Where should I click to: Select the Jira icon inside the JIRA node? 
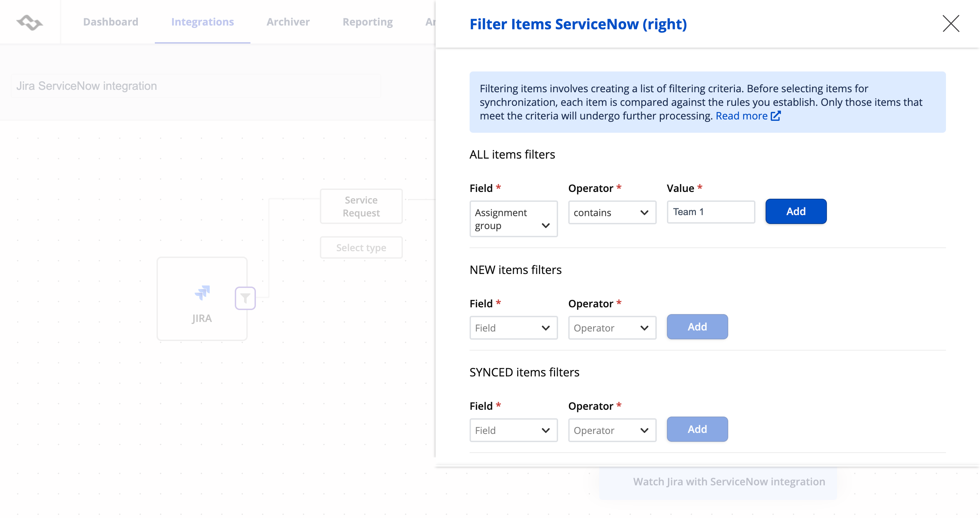pos(202,293)
